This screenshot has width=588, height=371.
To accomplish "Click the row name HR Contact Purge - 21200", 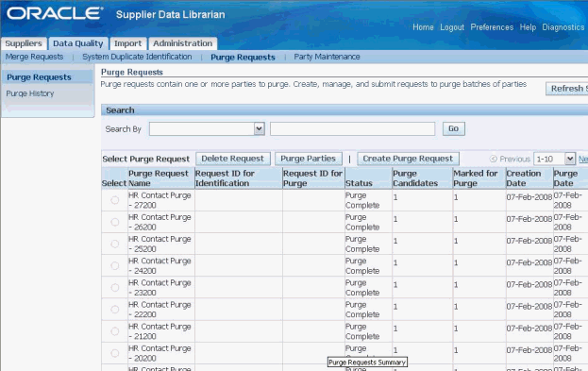I will click(x=160, y=331).
